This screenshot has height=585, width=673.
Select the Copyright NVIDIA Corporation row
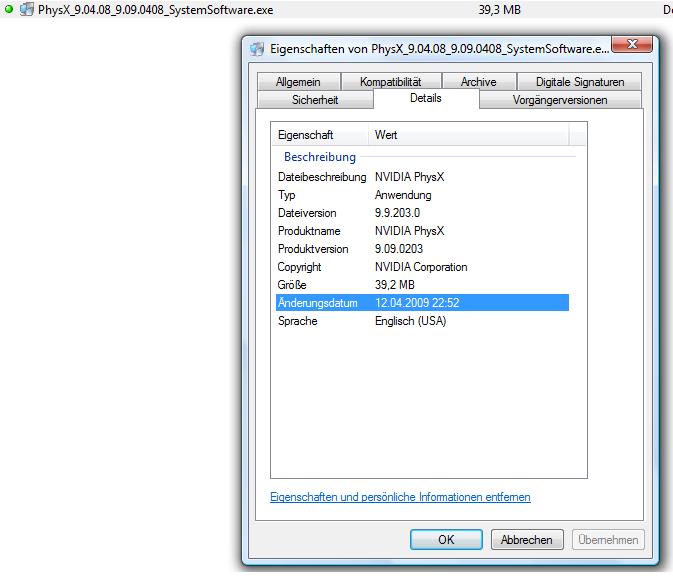point(422,267)
